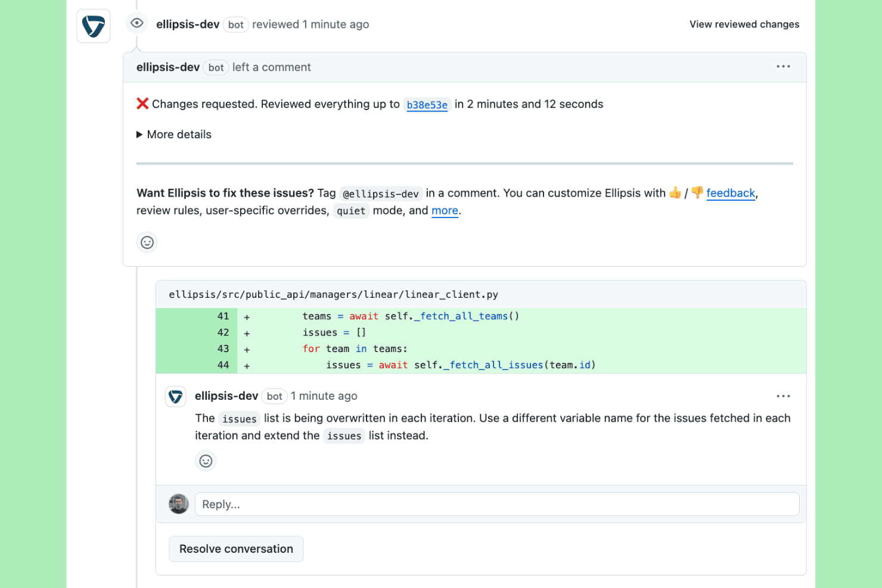Add emoji reaction to inline comment
The width and height of the screenshot is (882, 588).
click(206, 461)
